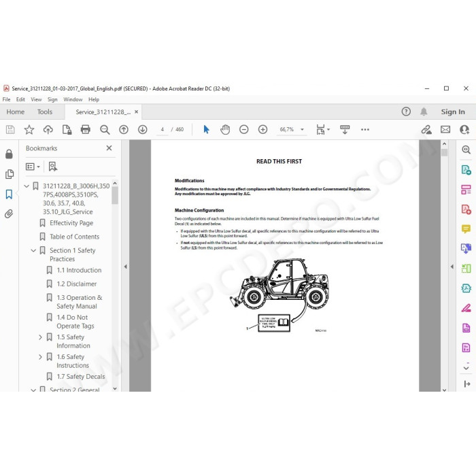Open the Edit menu
The height and width of the screenshot is (476, 476).
coord(20,99)
